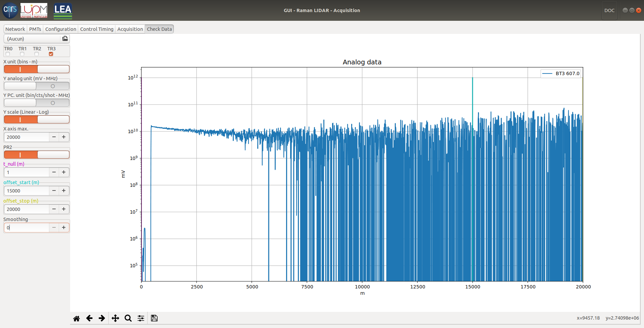
Task: Toggle the X unit bins-m slider switch
Action: (x=37, y=69)
